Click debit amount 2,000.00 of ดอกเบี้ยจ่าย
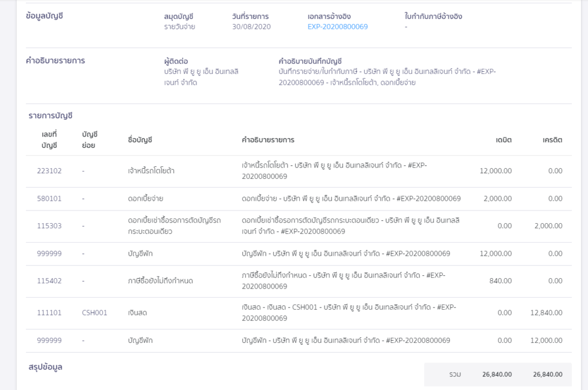 (498, 198)
